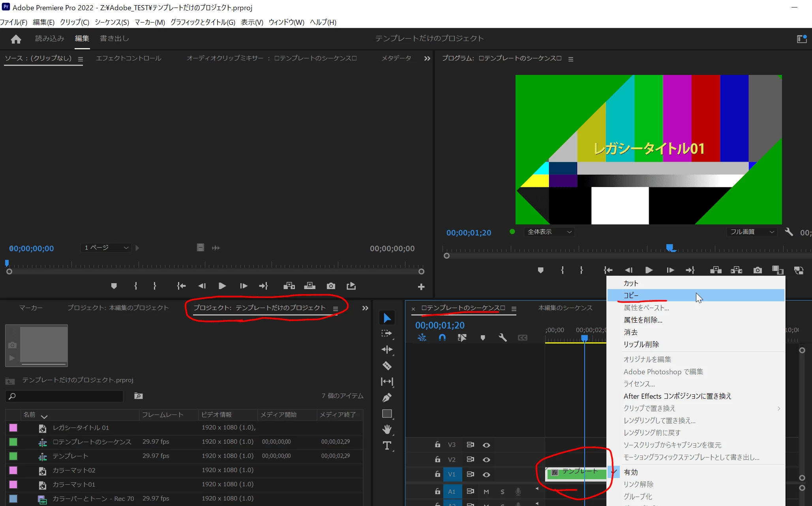Select the Pen tool

387,398
